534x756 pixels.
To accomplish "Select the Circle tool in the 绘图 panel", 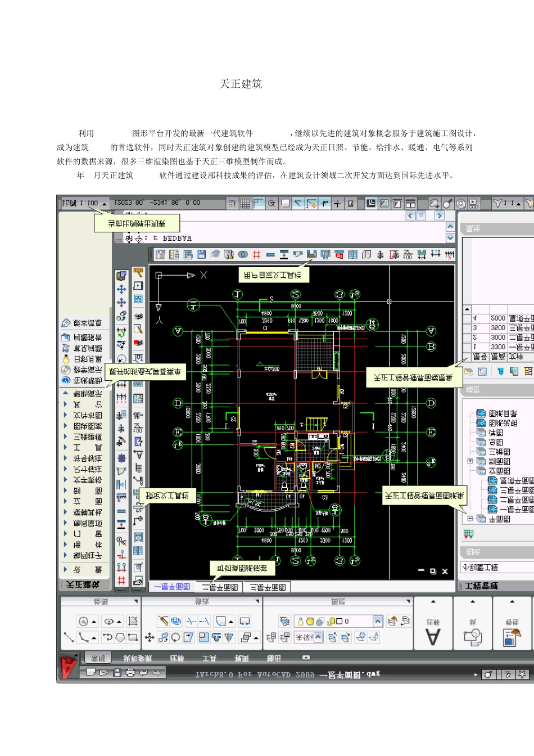I will click(x=83, y=622).
